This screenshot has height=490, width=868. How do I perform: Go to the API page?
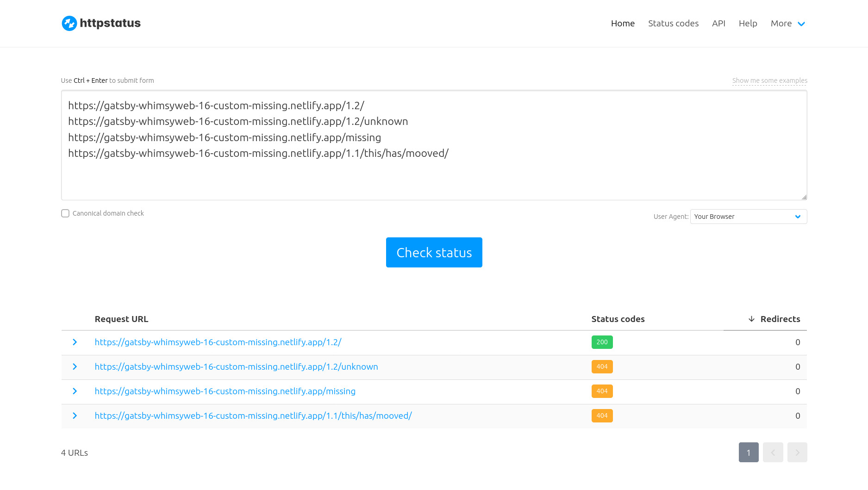[x=718, y=24]
